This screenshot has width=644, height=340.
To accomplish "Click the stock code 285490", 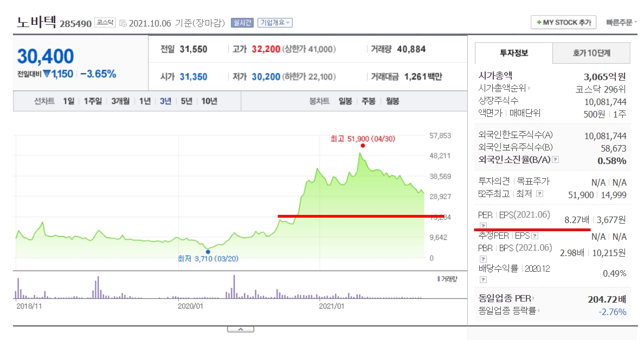I will click(x=75, y=24).
